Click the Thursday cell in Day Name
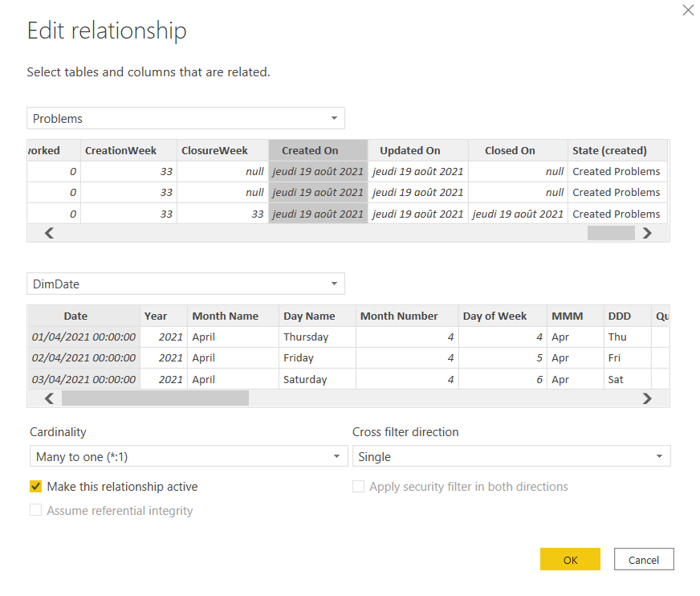The width and height of the screenshot is (700, 596). [x=317, y=337]
